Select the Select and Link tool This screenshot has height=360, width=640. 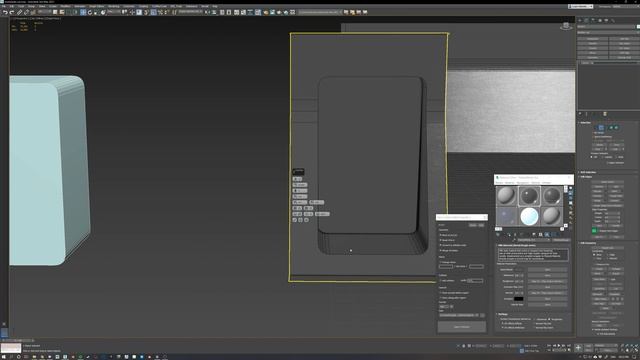pos(20,12)
